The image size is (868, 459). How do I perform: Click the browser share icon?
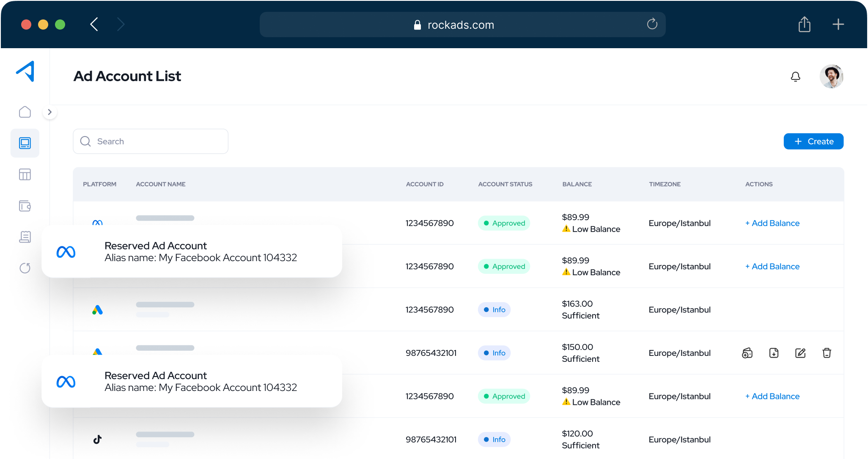[804, 25]
